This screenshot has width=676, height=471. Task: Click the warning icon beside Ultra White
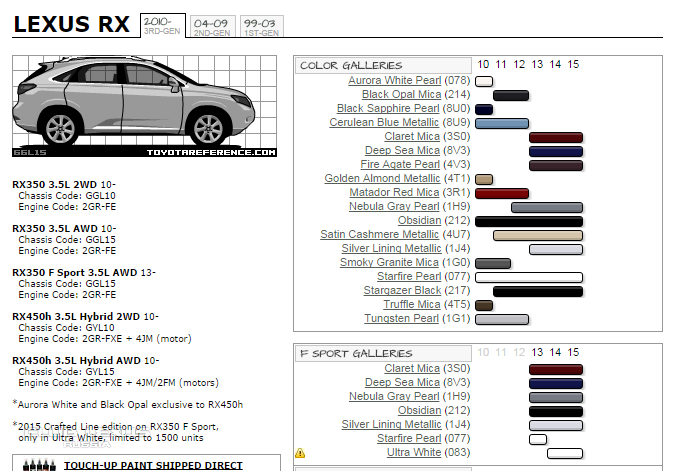click(300, 453)
